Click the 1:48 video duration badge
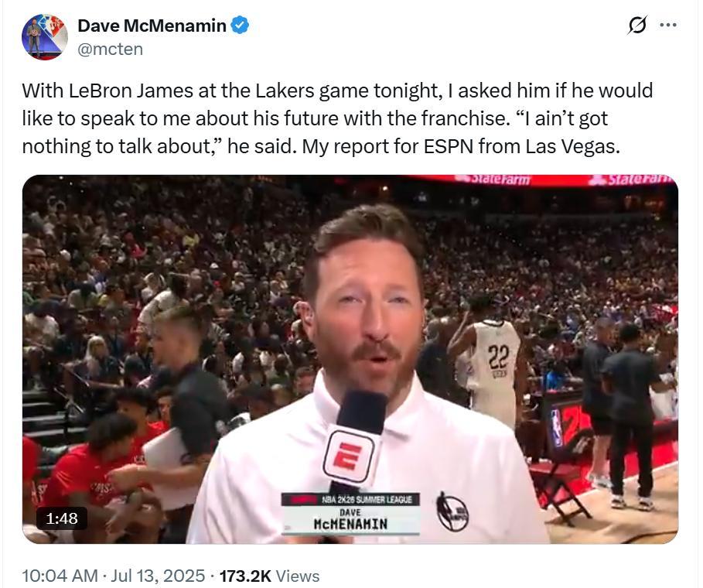 pos(62,518)
